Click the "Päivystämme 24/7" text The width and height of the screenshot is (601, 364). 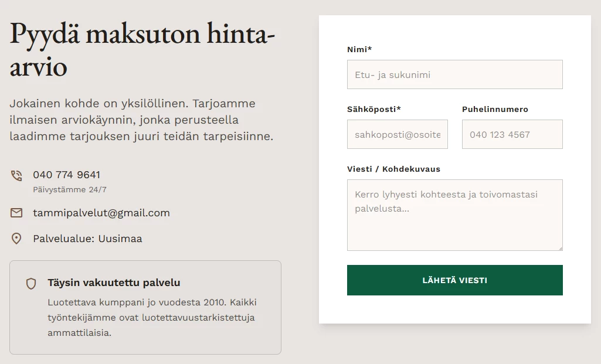[70, 189]
